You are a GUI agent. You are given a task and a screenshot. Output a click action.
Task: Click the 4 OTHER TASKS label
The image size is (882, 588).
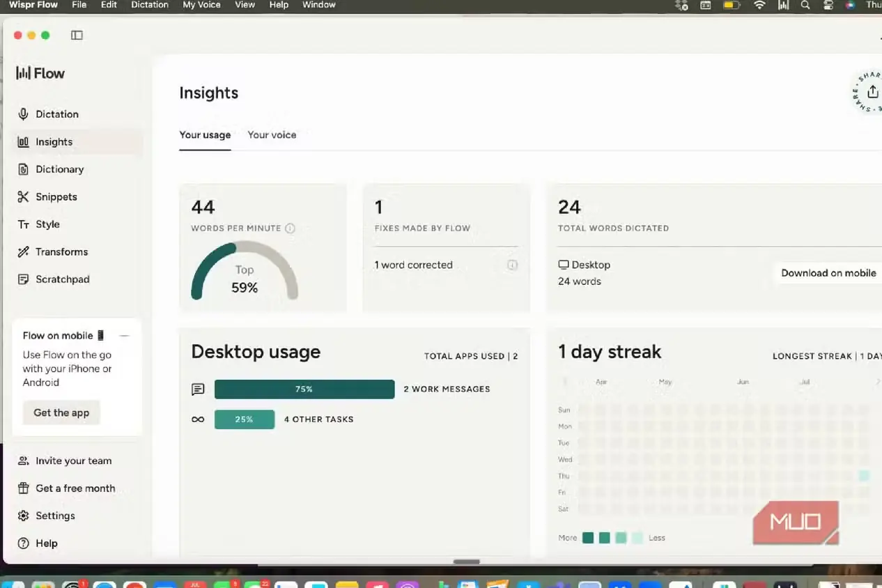click(x=318, y=419)
